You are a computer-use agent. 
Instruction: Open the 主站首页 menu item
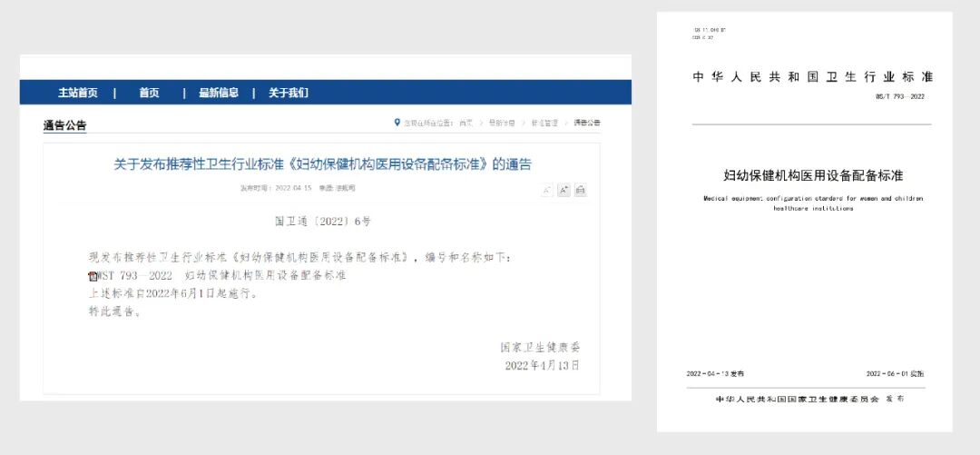78,93
